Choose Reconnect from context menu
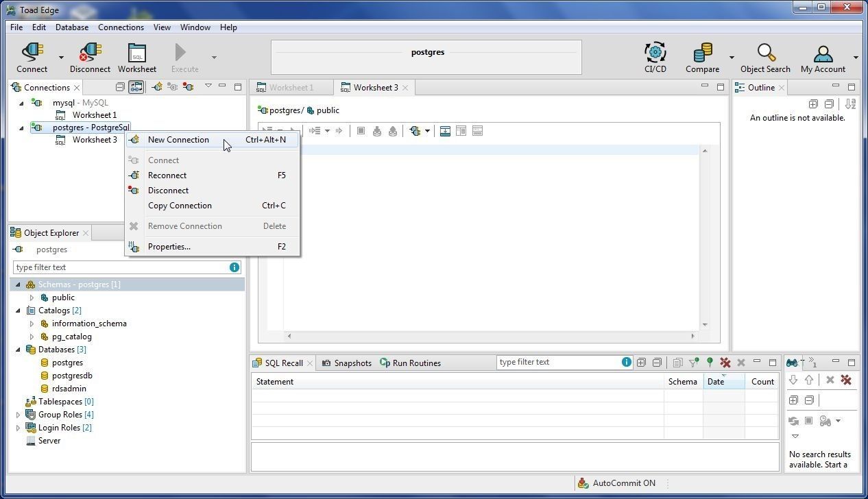 point(213,175)
